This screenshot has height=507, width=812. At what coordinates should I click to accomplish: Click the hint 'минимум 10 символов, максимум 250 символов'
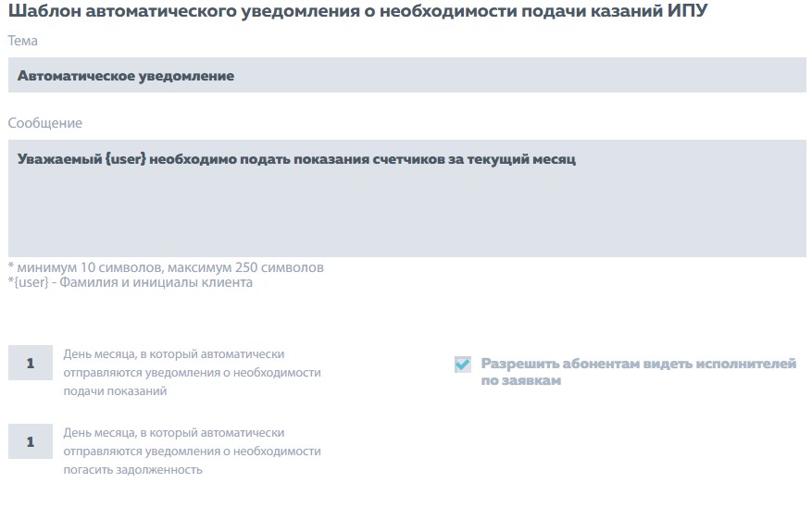[167, 267]
